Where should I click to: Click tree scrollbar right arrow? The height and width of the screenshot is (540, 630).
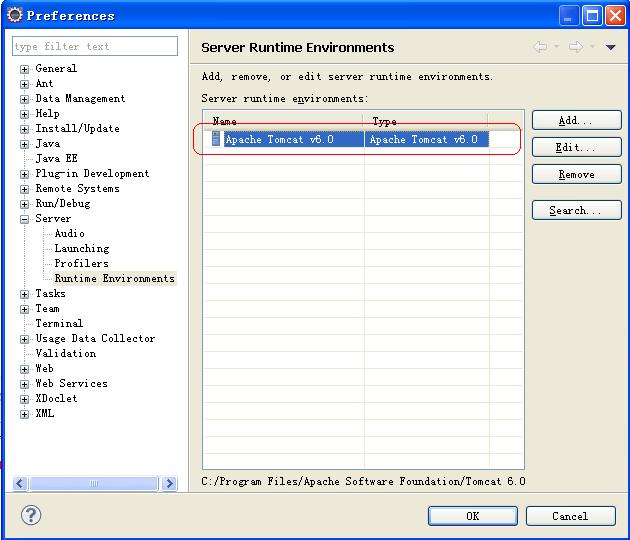tap(169, 483)
